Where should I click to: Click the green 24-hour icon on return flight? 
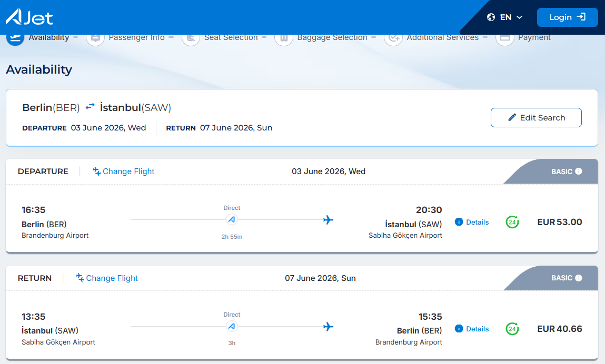click(512, 329)
